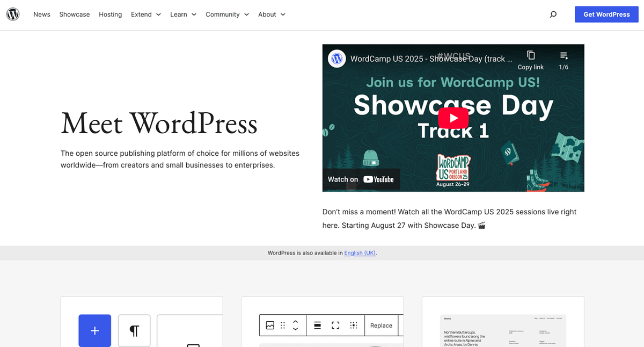
Task: Open the Hosting menu item
Action: (x=110, y=14)
